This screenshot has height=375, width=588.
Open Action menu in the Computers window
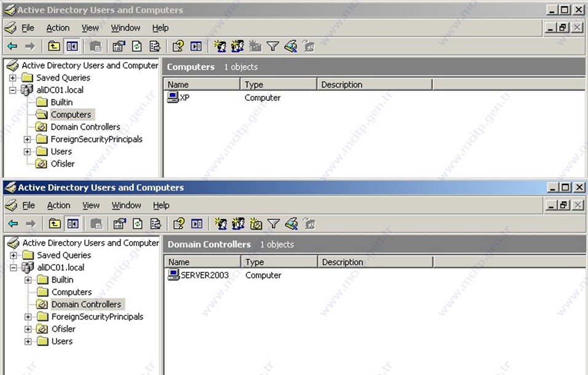coord(58,28)
